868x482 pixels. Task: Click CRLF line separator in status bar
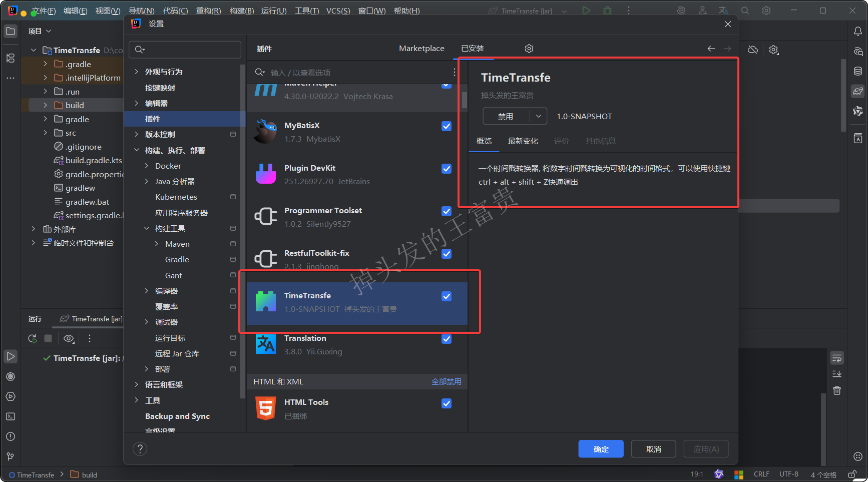click(x=761, y=474)
